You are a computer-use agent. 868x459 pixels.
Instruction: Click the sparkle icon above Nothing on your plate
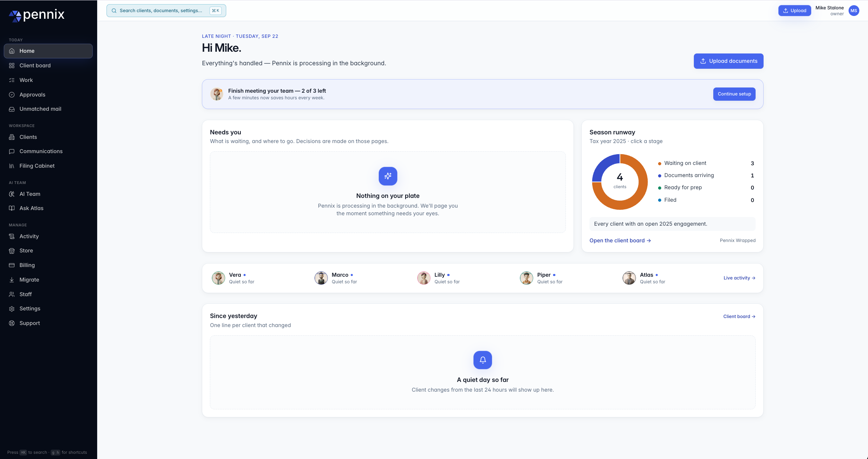[x=388, y=176]
